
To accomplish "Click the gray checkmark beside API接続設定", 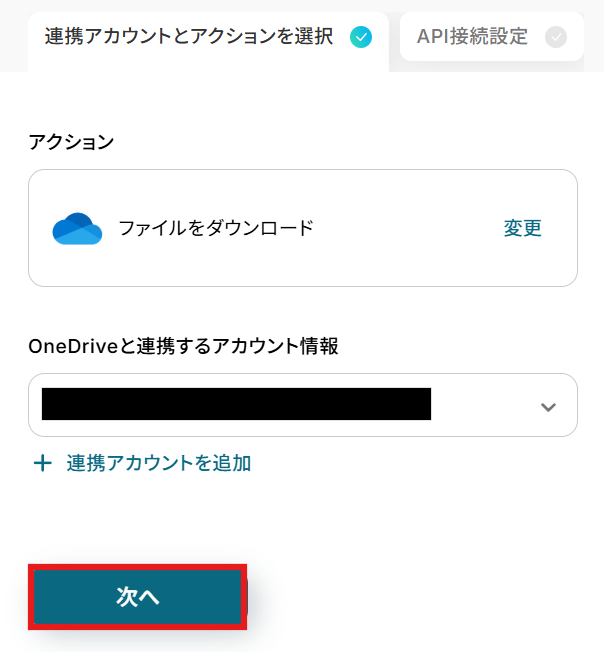I will click(x=555, y=37).
